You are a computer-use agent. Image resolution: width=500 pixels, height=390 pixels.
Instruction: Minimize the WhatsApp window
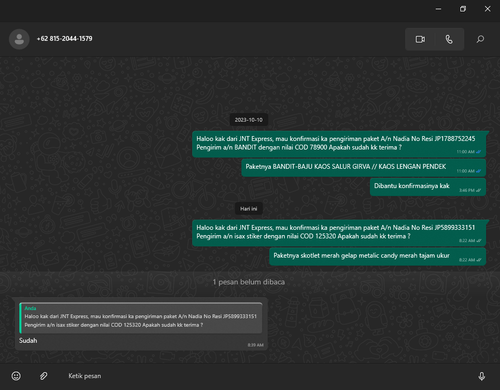pos(438,9)
